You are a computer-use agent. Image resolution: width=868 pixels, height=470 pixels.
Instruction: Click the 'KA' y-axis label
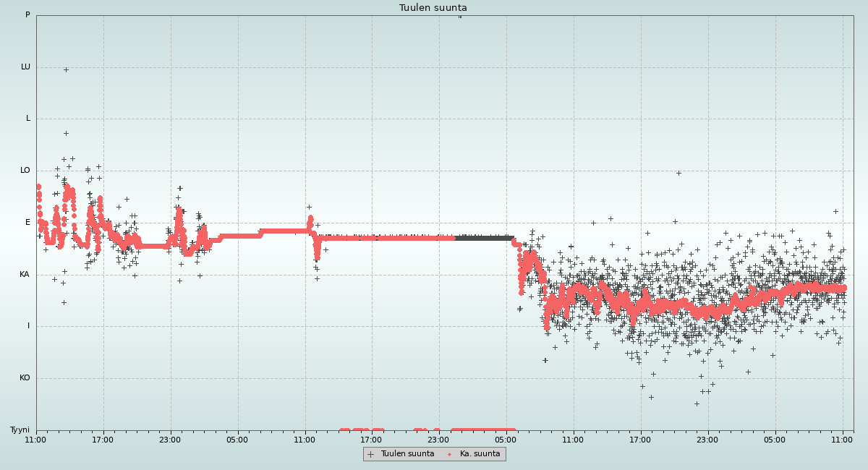pos(25,275)
